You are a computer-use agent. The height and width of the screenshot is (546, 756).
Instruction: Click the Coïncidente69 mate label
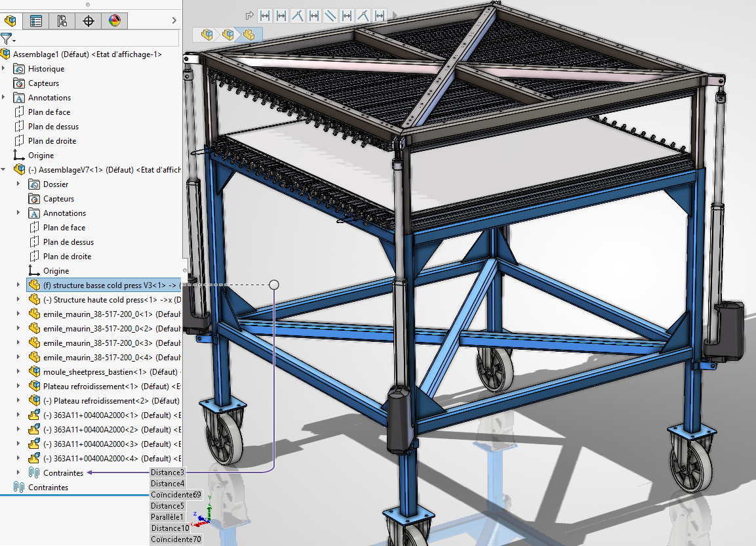(x=176, y=495)
